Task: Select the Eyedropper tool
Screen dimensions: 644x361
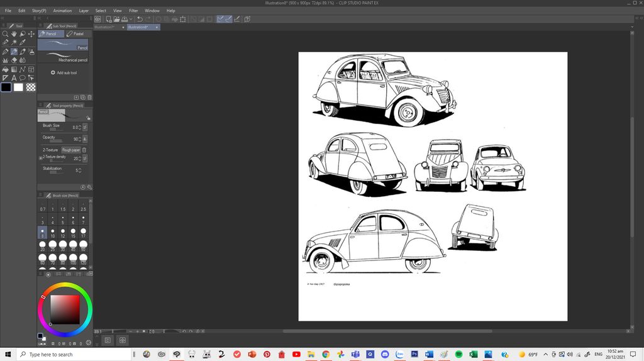Action: pyautogui.click(x=23, y=42)
